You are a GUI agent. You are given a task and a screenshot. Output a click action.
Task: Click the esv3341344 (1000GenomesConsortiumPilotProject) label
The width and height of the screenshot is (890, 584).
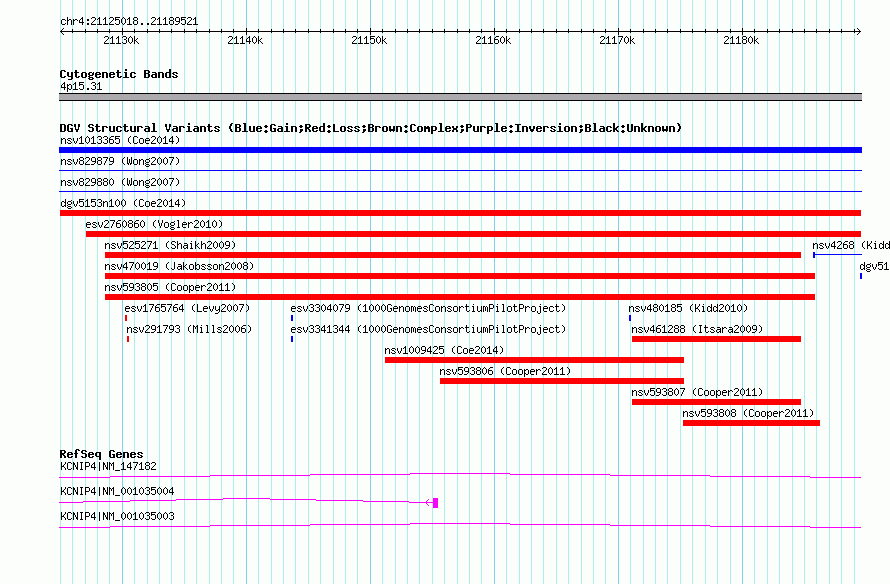(429, 329)
